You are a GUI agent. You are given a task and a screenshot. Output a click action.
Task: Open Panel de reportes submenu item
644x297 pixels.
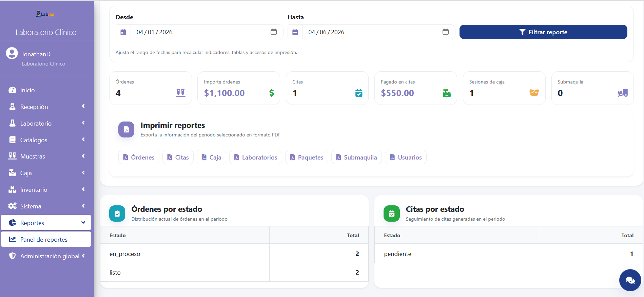(46, 239)
